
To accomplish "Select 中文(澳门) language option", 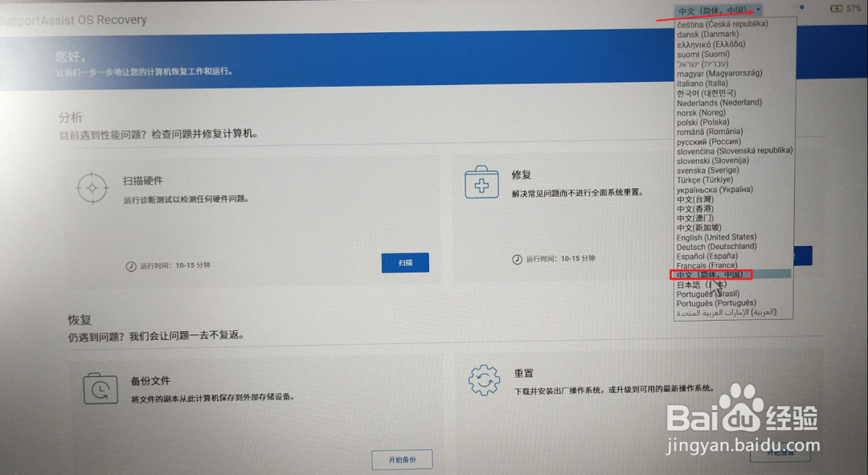I will point(694,218).
